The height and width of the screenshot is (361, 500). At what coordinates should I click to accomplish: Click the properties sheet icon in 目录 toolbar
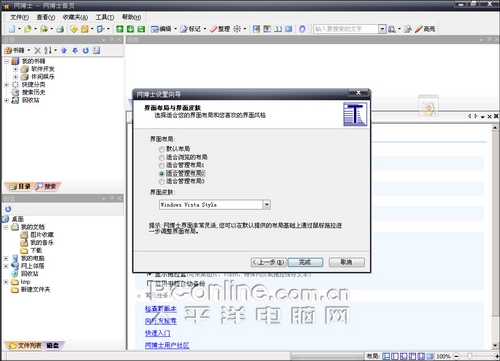[x=96, y=50]
